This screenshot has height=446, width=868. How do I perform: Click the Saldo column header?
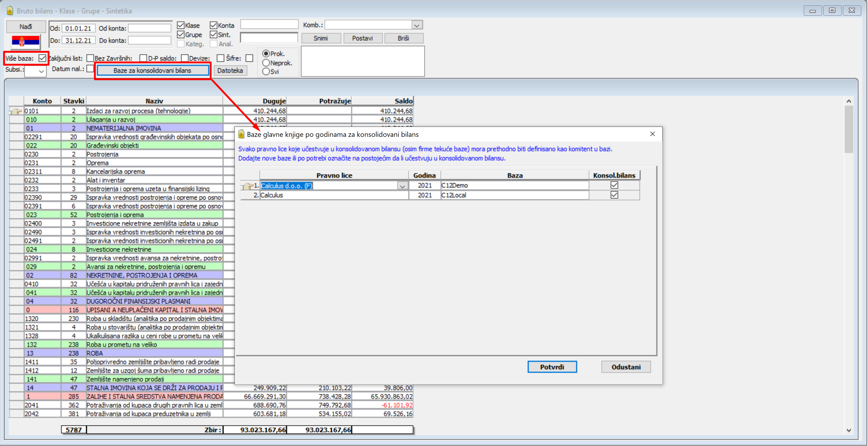point(382,101)
